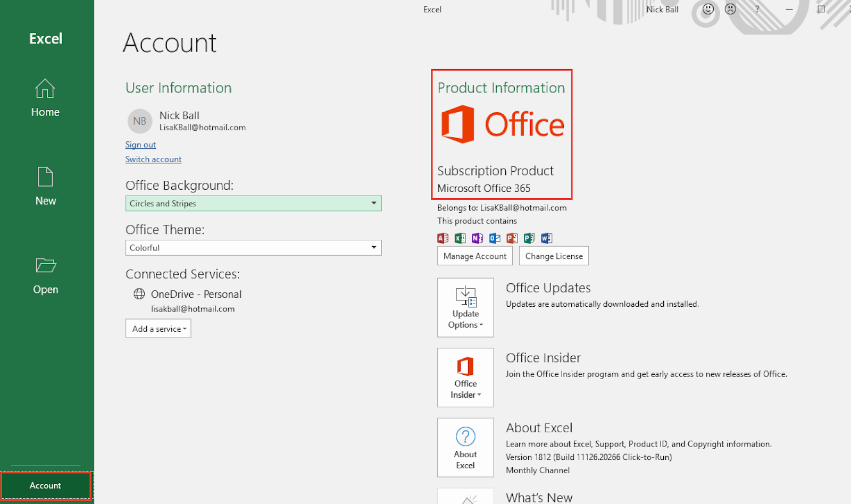The height and width of the screenshot is (504, 851).
Task: Click the PowerPoint icon in product contents
Action: 512,238
